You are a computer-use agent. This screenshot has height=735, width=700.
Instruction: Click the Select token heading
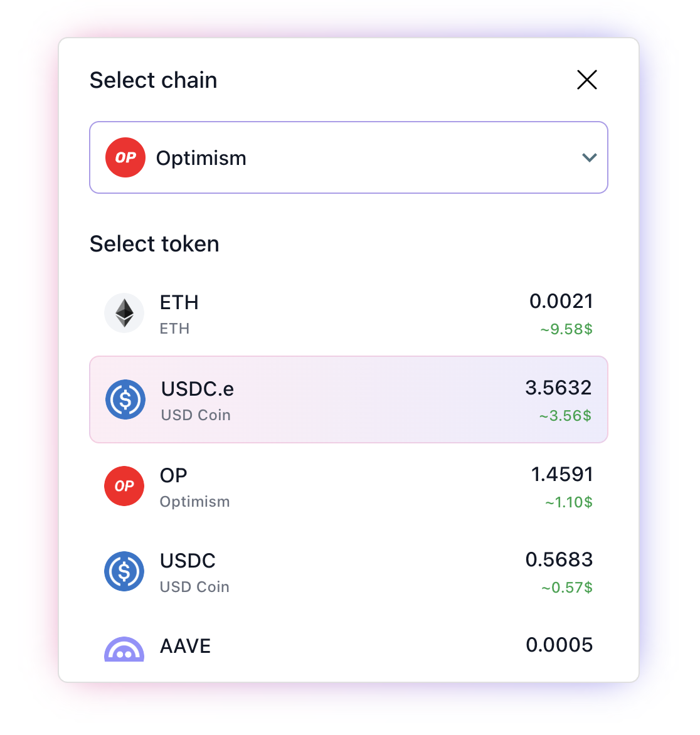click(x=154, y=244)
